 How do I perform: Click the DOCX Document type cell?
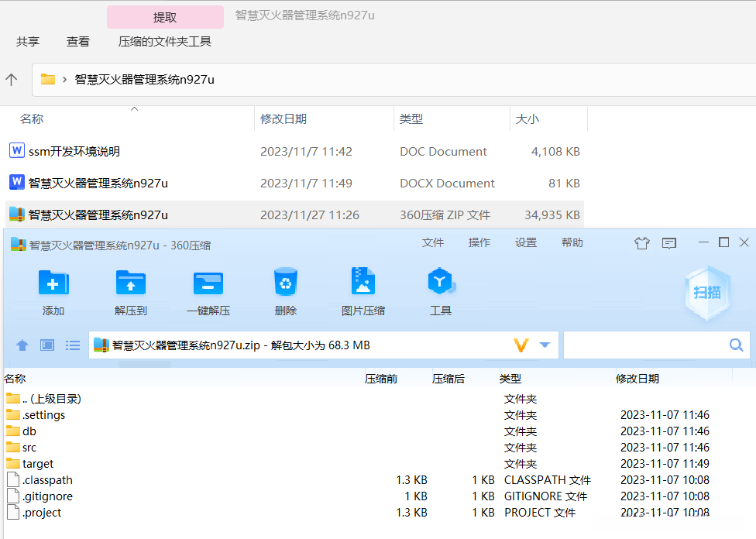pos(448,184)
